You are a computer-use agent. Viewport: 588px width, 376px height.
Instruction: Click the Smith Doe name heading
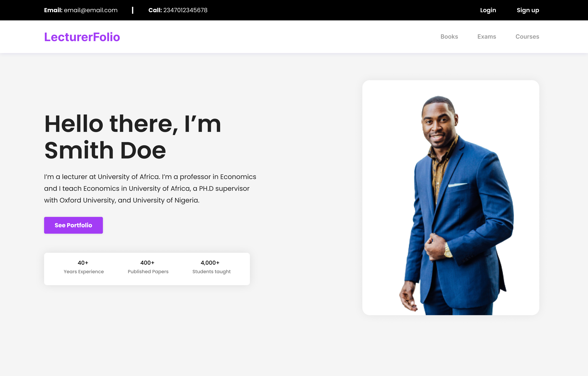[x=105, y=150]
